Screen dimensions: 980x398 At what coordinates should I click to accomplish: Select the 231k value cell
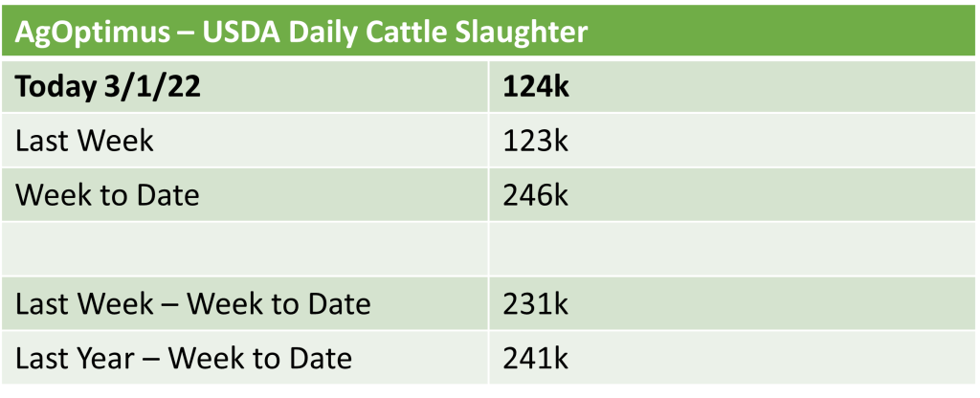pos(535,304)
